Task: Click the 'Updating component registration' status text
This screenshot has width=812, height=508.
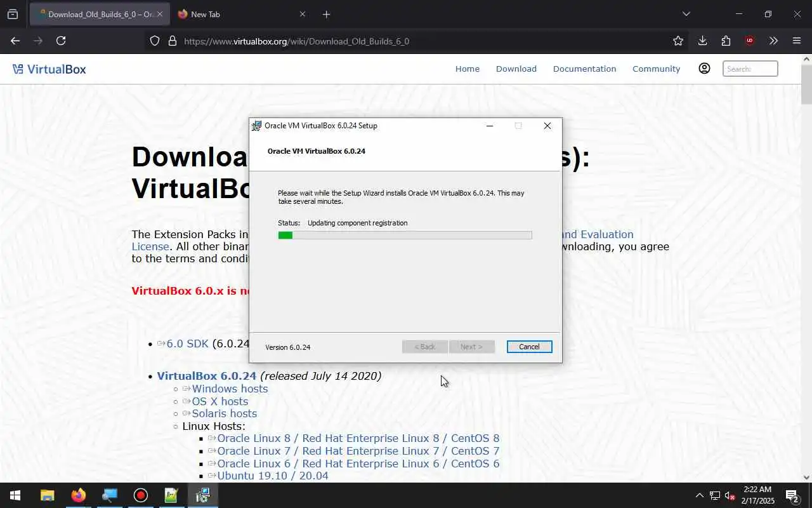Action: pyautogui.click(x=357, y=223)
